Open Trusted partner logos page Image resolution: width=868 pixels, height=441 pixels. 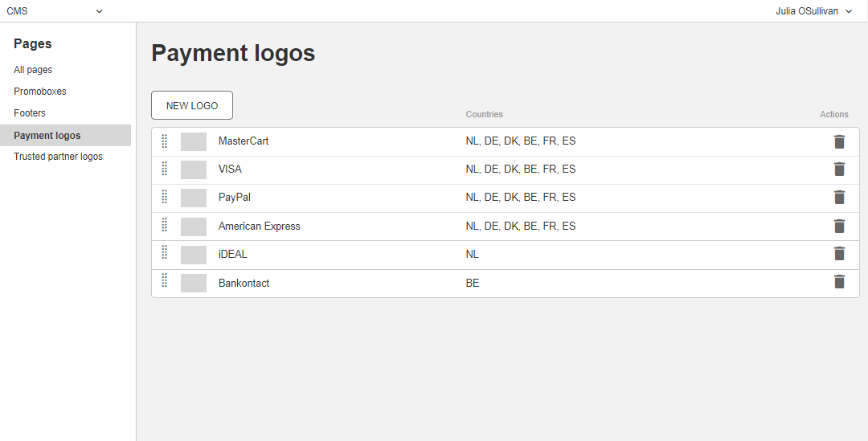(58, 157)
